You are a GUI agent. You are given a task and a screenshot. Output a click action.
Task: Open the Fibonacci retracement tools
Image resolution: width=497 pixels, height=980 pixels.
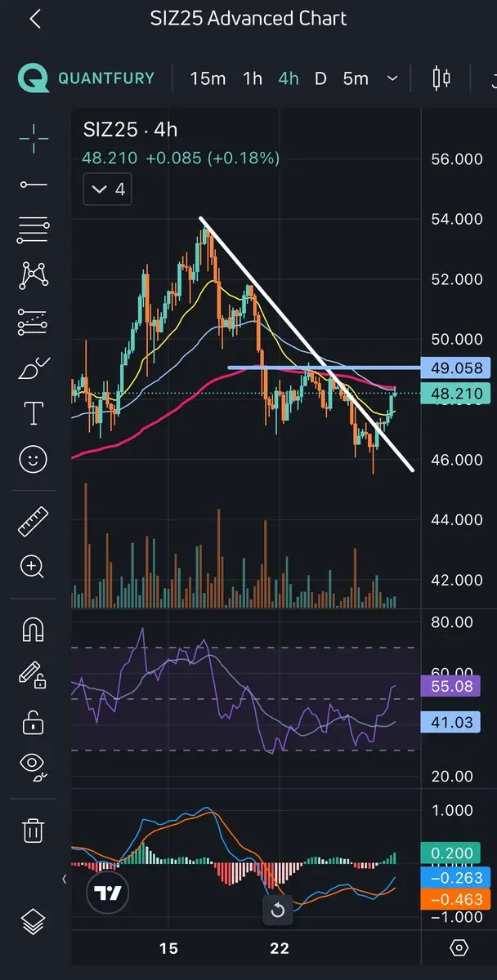pos(34,231)
